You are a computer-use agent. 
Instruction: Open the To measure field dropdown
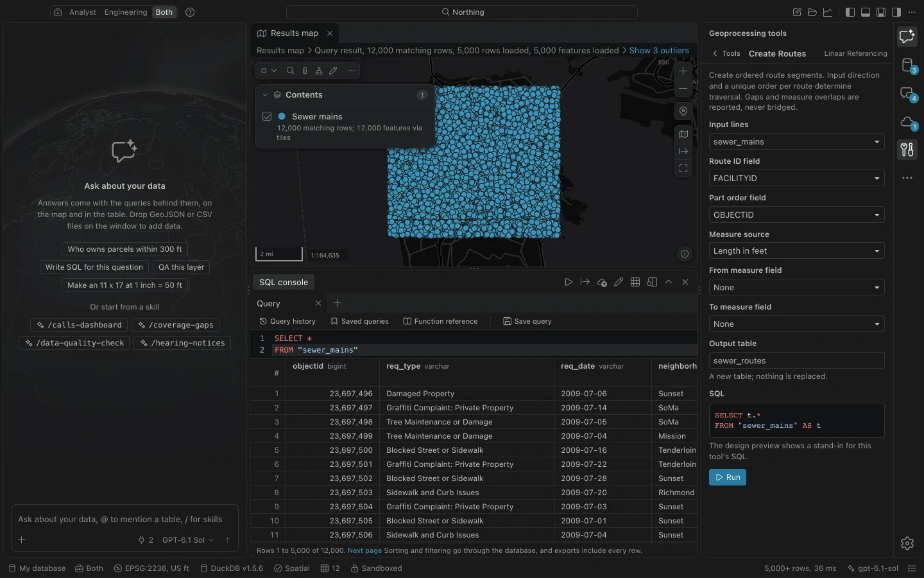[x=796, y=324]
